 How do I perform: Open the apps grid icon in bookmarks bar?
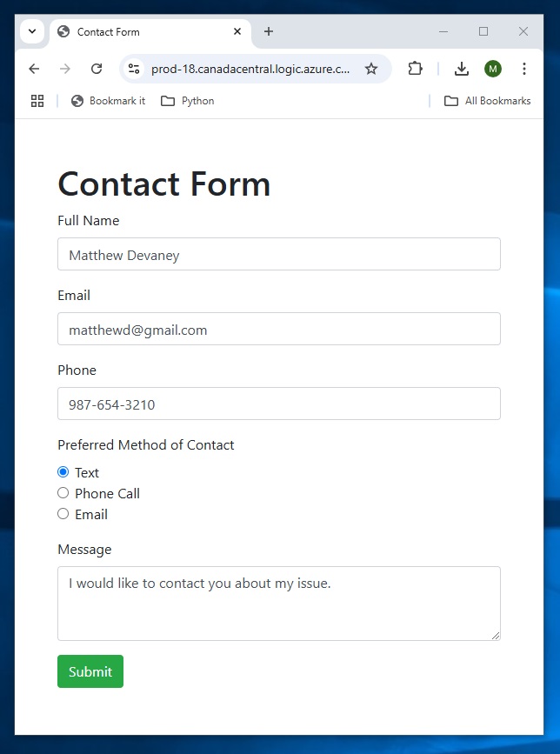coord(37,101)
